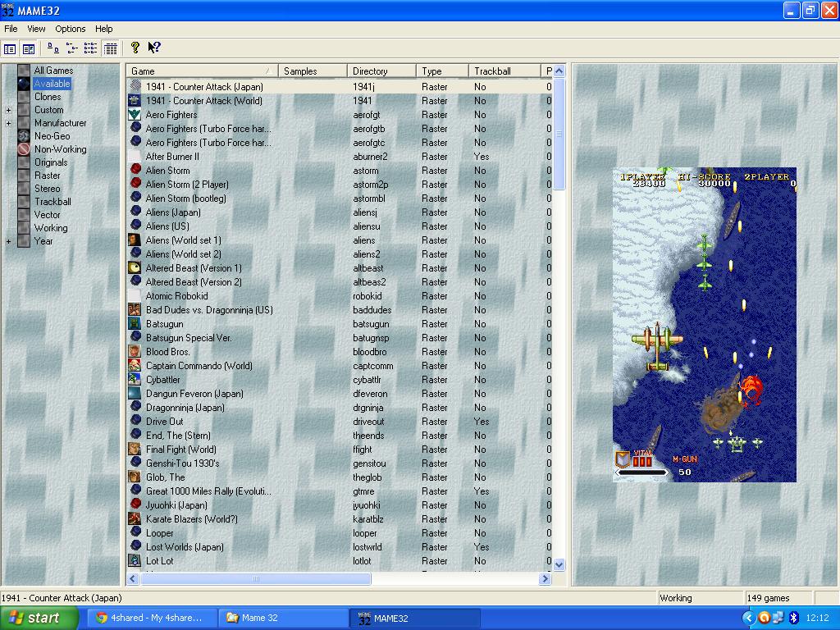The width and height of the screenshot is (840, 630).
Task: Open the Windows start button
Action: tap(39, 619)
